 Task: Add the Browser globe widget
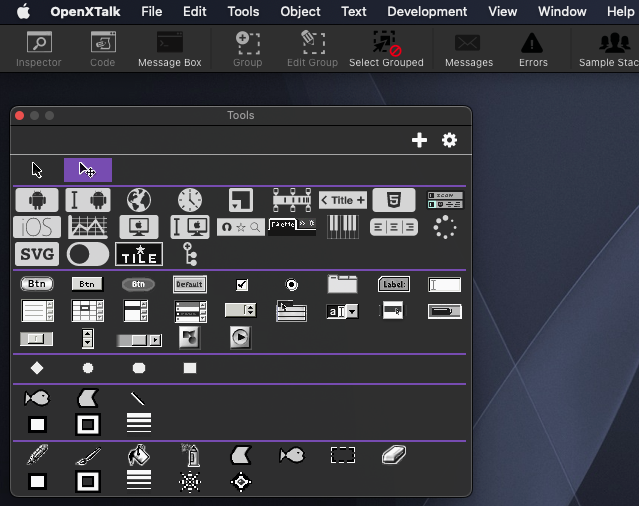[x=139, y=200]
